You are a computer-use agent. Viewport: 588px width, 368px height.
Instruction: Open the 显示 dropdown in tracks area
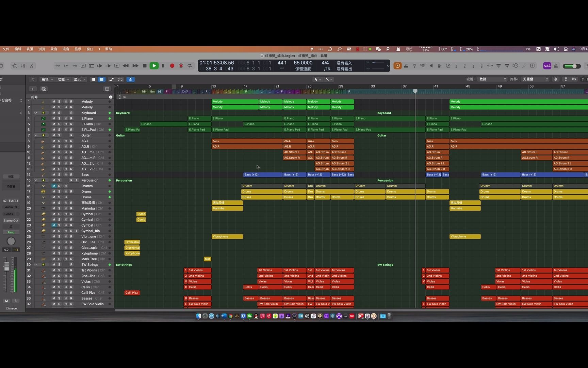coord(80,79)
